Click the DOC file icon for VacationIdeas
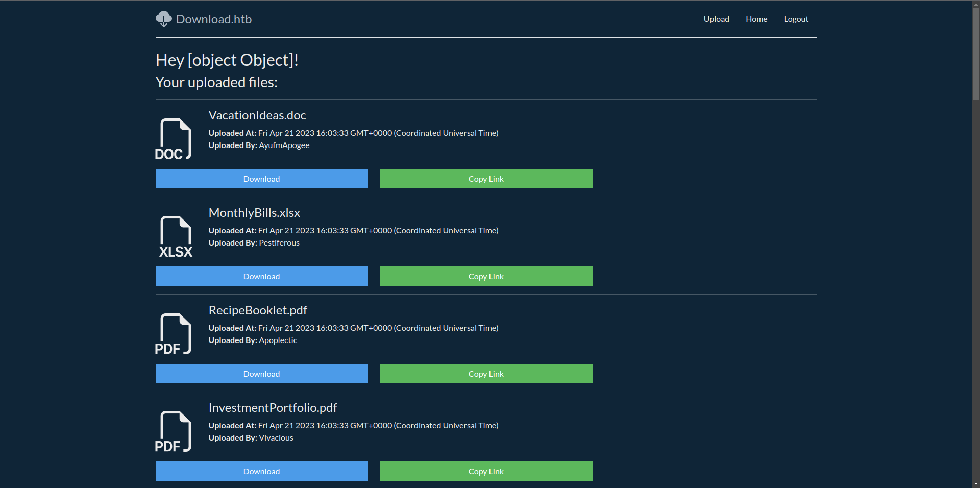This screenshot has height=488, width=980. (174, 139)
